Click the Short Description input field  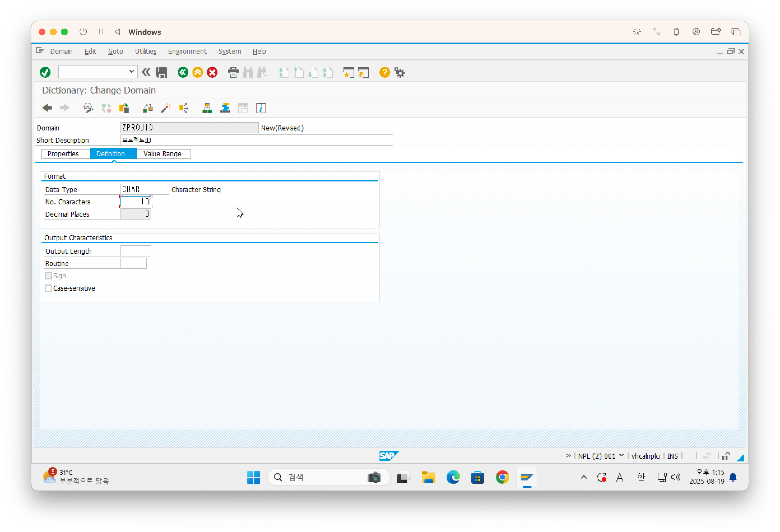[257, 140]
